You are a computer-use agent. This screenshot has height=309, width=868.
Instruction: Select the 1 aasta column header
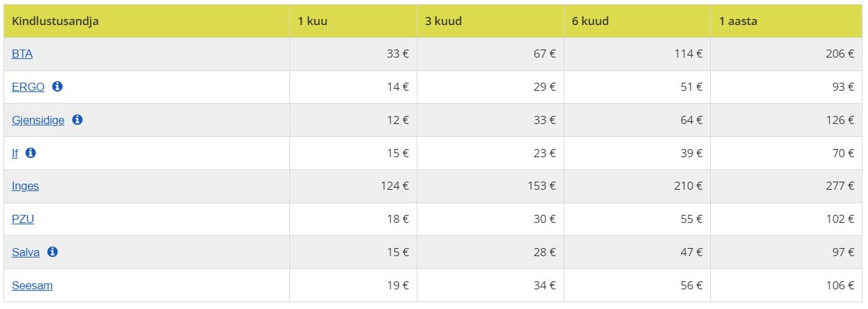click(738, 21)
